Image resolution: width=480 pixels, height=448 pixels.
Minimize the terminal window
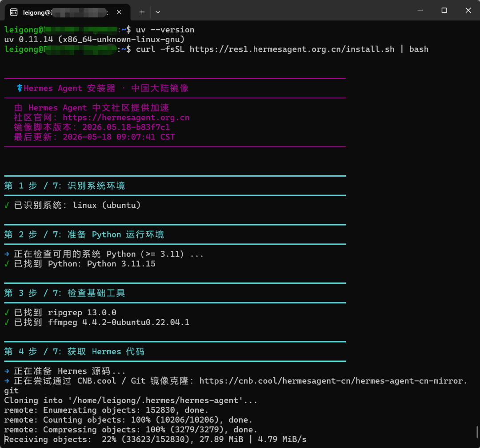coord(420,10)
